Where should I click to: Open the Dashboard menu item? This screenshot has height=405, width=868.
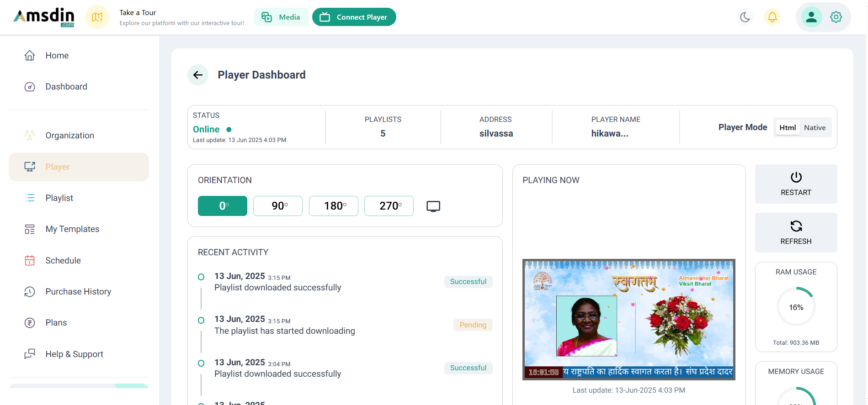point(79,87)
